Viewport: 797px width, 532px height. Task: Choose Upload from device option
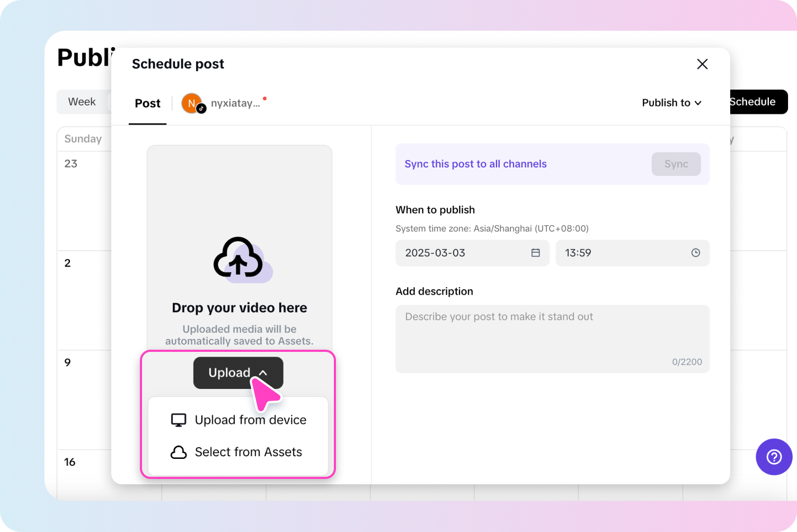pyautogui.click(x=250, y=420)
